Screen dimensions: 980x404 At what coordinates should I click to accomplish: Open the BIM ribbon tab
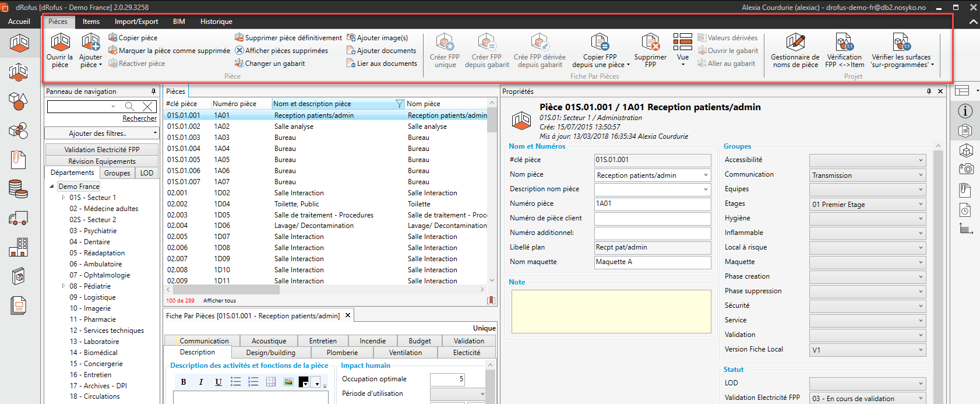click(x=179, y=22)
